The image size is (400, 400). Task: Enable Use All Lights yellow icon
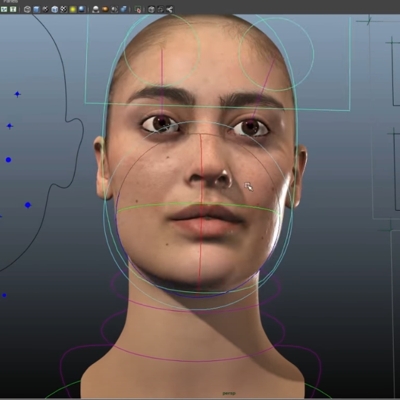point(73,9)
